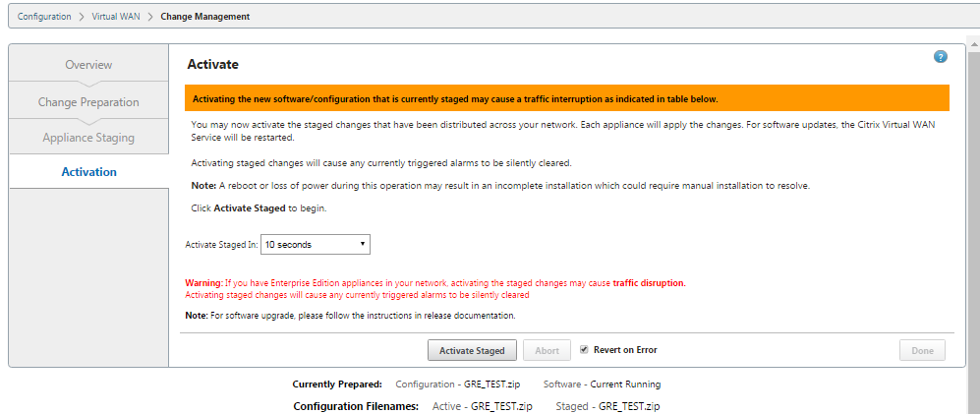
Task: Click the 'Currently Prepared:' label
Action: 337,384
